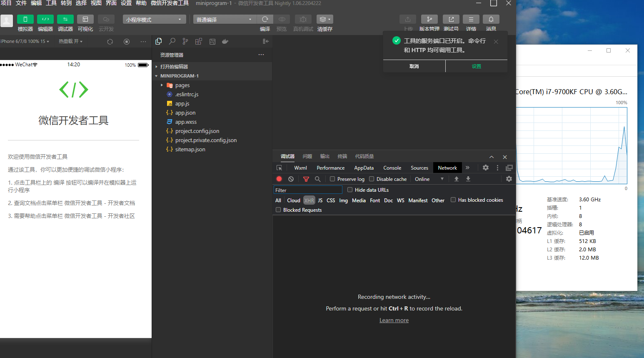Select the XHR filter type

[x=309, y=200]
